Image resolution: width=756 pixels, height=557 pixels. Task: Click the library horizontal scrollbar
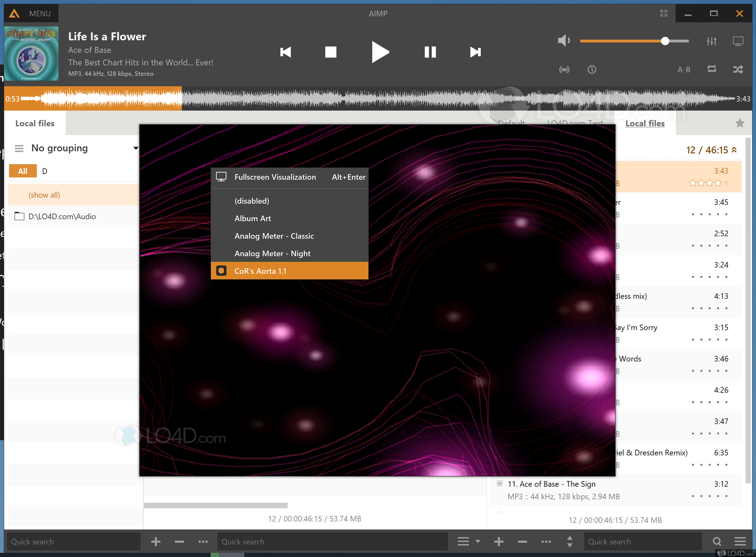216,505
